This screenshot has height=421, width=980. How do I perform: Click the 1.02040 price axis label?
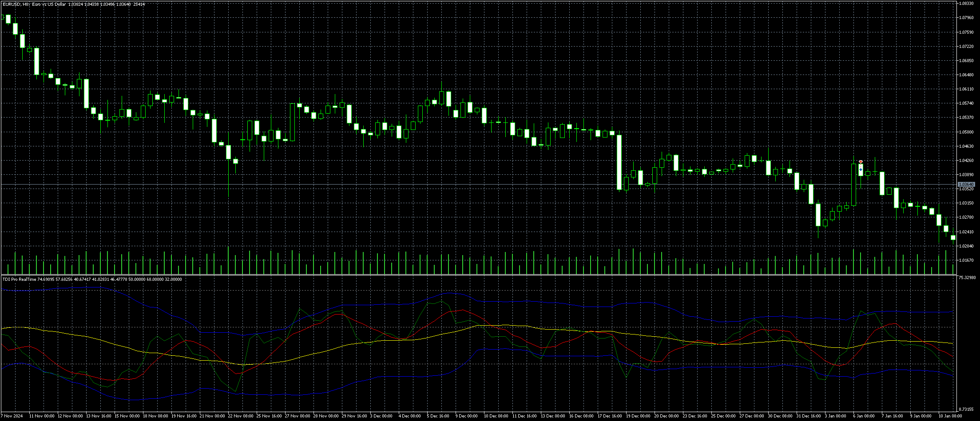click(x=966, y=246)
